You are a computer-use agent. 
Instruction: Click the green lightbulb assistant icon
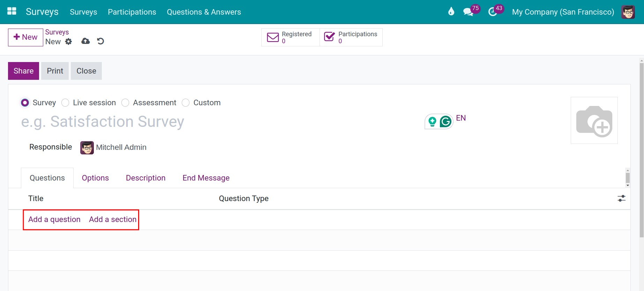(432, 121)
